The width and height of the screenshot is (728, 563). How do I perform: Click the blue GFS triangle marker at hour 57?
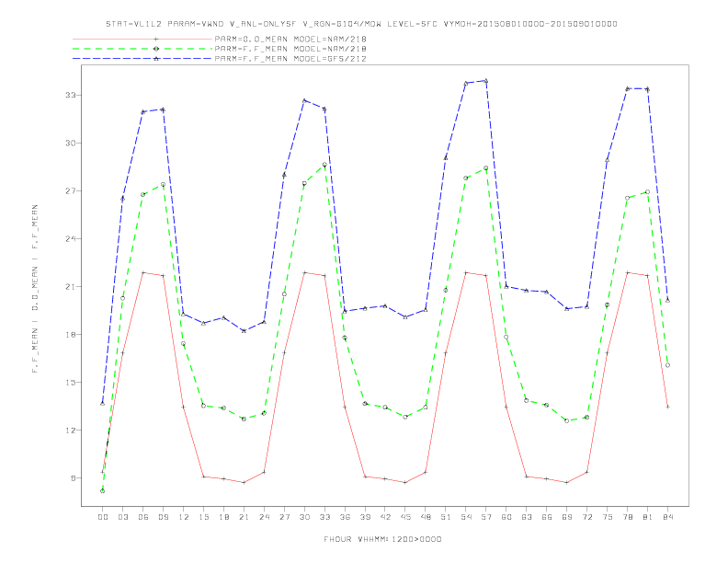[486, 81]
